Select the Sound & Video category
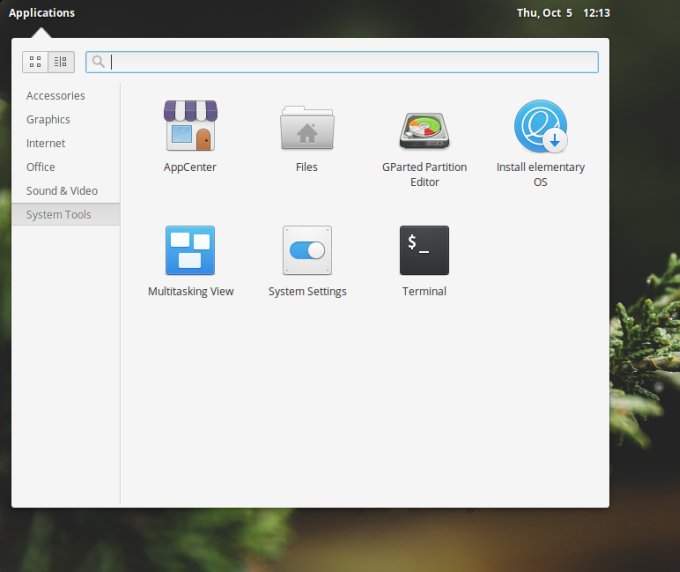Image resolution: width=680 pixels, height=572 pixels. 65,191
